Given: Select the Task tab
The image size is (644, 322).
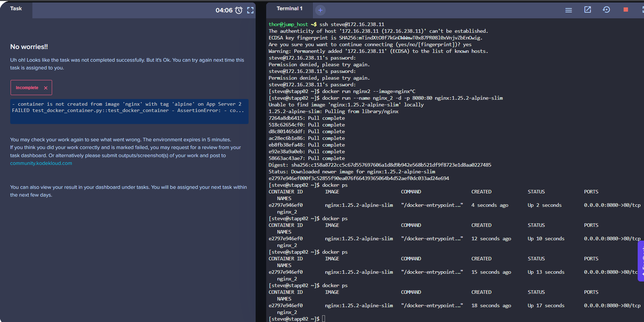Looking at the screenshot, I should pos(16,8).
